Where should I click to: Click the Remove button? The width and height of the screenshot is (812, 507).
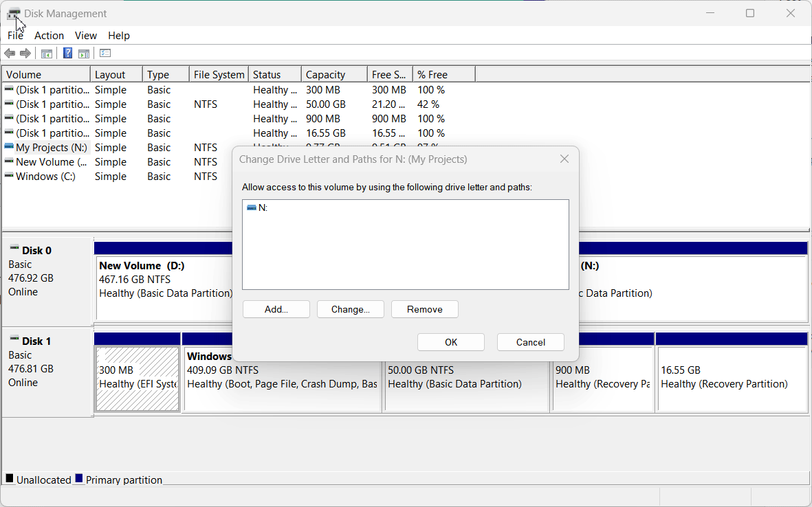coord(425,309)
